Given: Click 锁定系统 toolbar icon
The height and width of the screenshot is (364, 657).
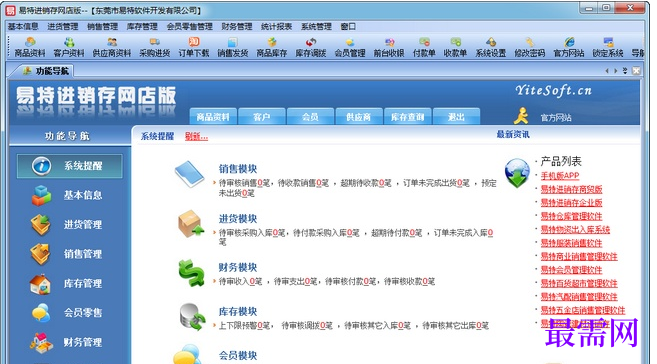Looking at the screenshot, I should tap(608, 47).
